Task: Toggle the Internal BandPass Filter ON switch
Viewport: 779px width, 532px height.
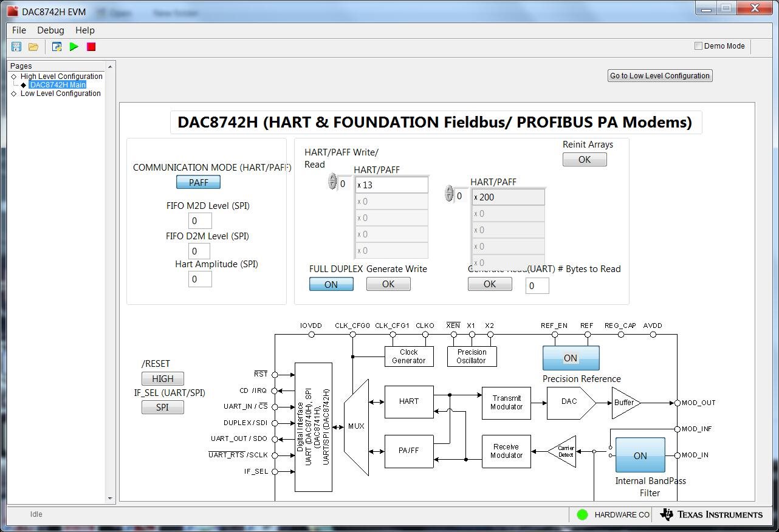Action: tap(640, 455)
